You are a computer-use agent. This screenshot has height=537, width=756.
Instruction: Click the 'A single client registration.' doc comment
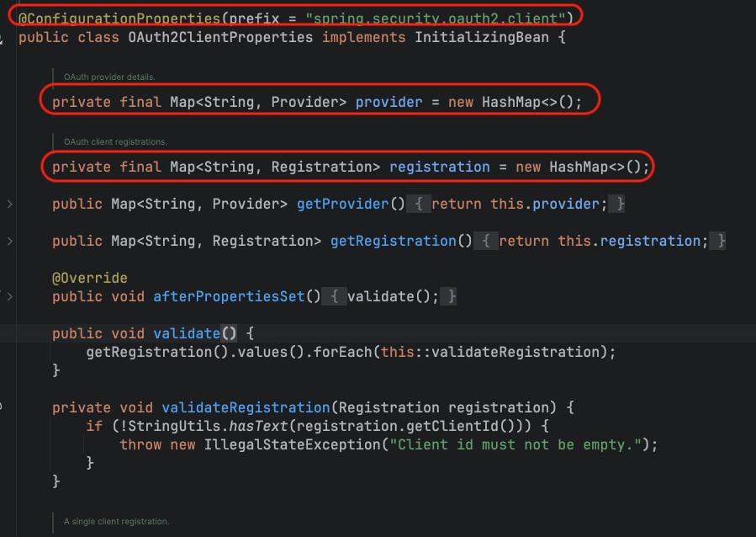click(116, 522)
